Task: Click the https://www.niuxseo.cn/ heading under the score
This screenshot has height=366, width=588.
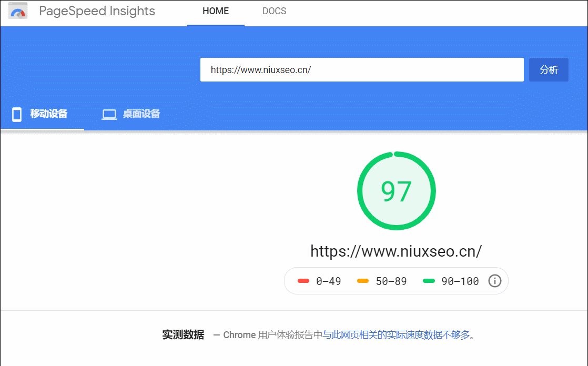Action: pos(396,251)
